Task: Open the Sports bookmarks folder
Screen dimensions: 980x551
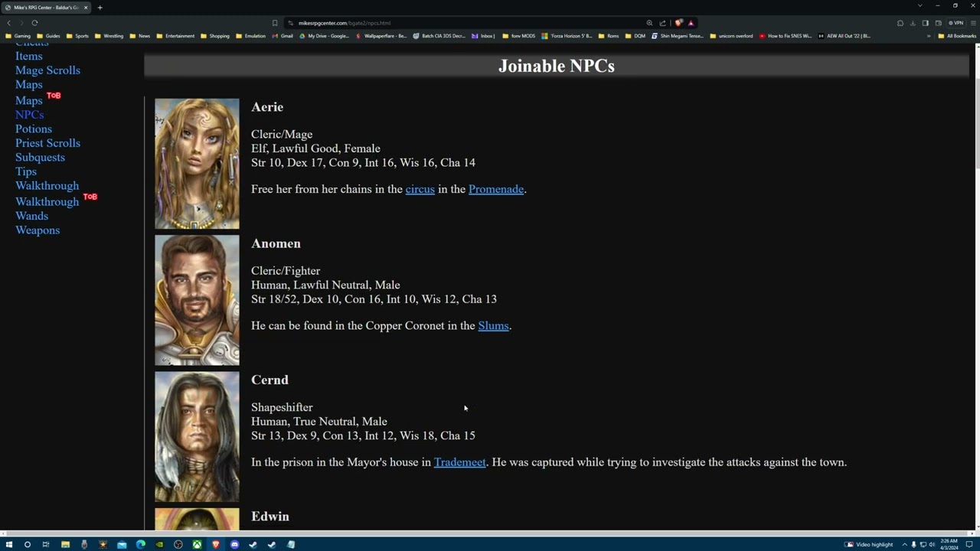Action: (77, 36)
